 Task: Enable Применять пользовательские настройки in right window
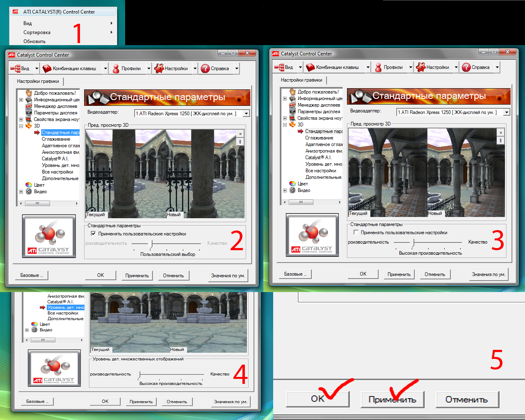(x=356, y=233)
